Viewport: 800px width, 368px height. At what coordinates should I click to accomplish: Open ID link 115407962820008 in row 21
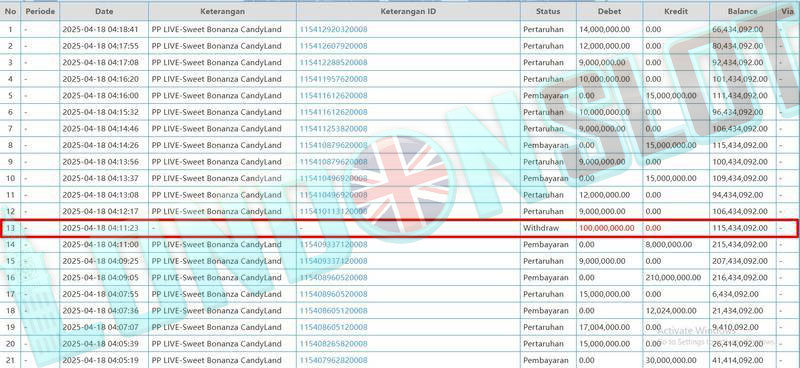[x=333, y=360]
